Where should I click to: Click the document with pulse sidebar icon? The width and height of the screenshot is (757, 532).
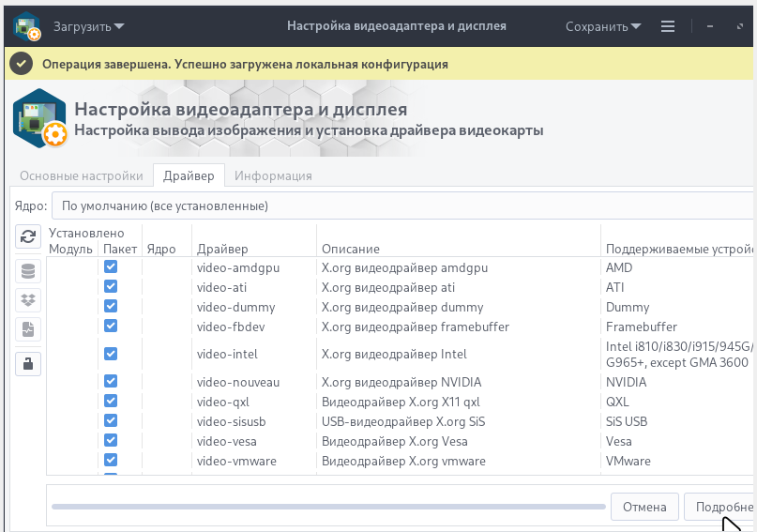[28, 330]
